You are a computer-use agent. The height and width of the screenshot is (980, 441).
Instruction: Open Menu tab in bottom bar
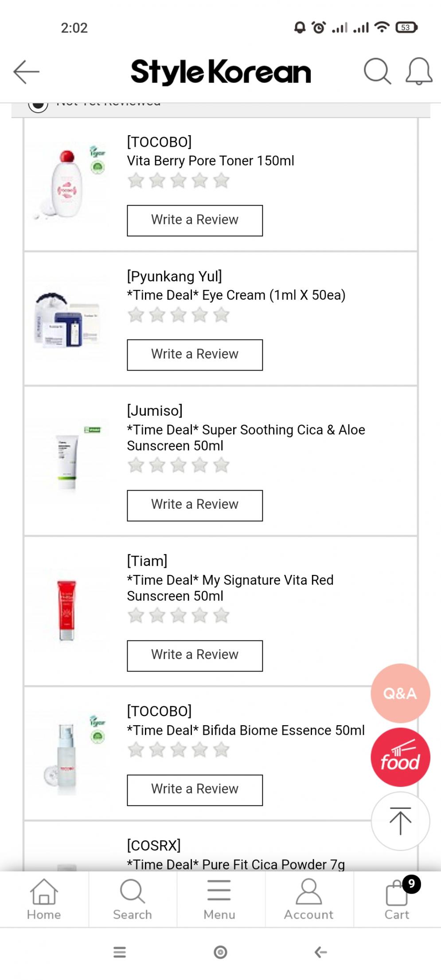[219, 900]
